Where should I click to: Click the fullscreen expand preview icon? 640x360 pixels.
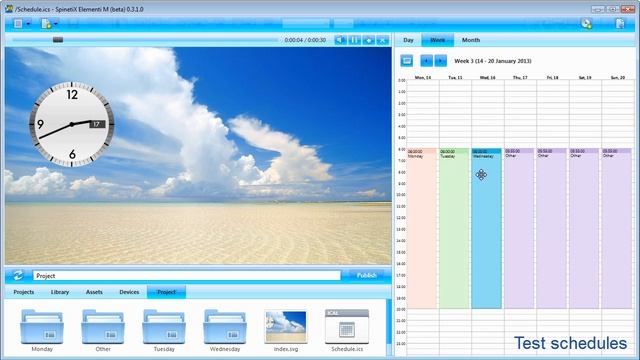[x=382, y=40]
